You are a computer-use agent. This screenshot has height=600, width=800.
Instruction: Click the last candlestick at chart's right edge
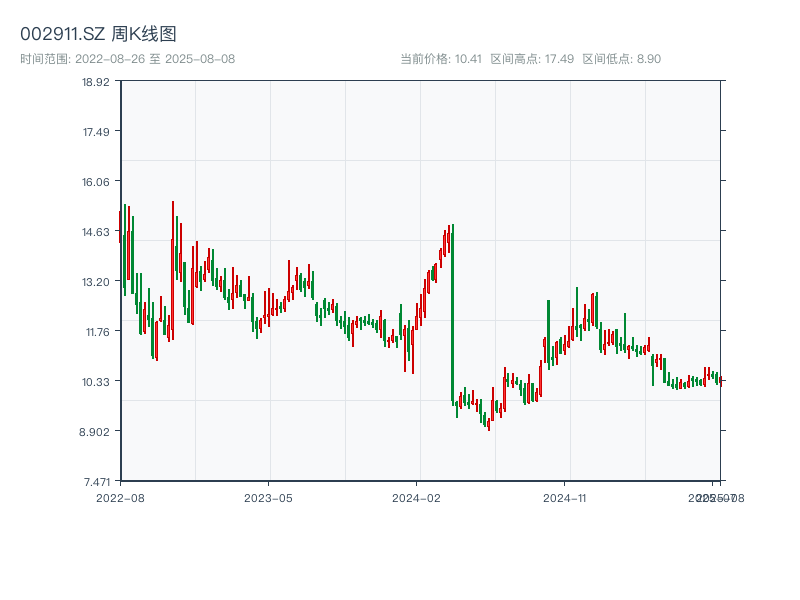(721, 381)
